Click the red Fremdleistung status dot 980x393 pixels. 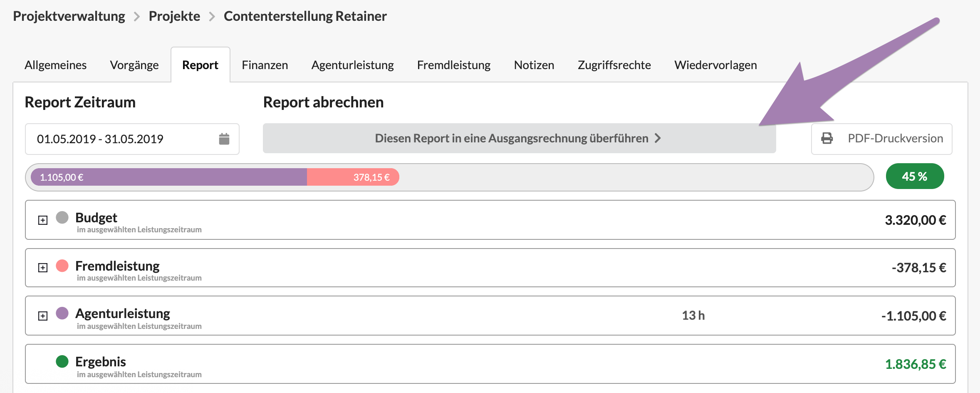pyautogui.click(x=62, y=266)
